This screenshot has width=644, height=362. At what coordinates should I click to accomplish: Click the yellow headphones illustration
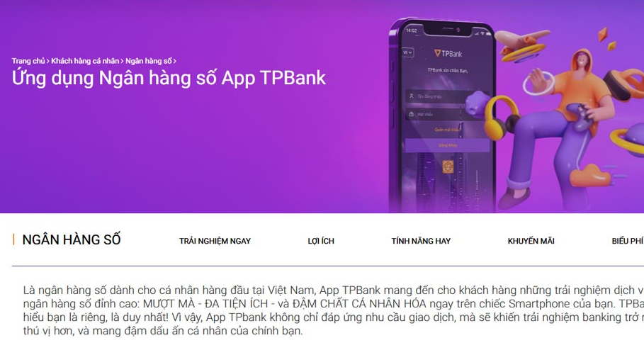point(501,117)
